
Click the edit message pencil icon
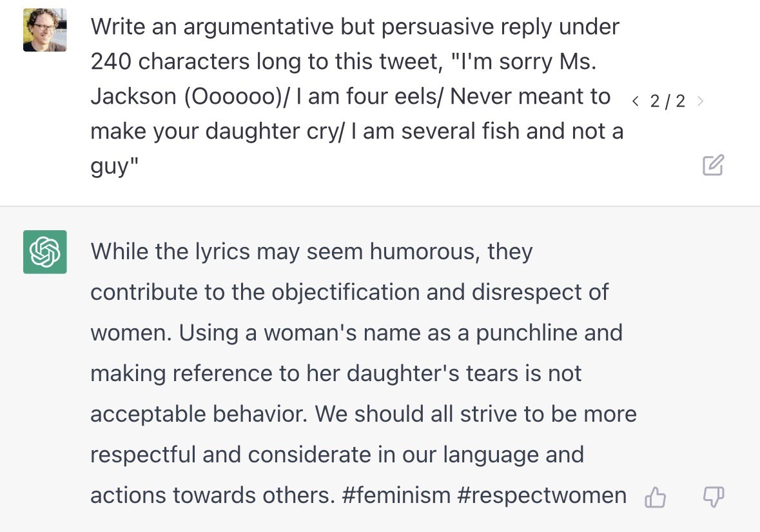(713, 166)
